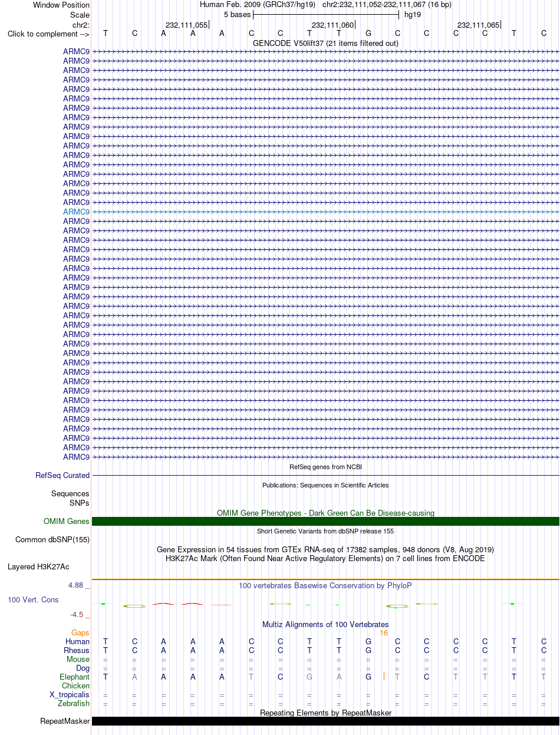Click the Dog alignment row label
Viewport: 560px width, 735px height.
point(83,668)
